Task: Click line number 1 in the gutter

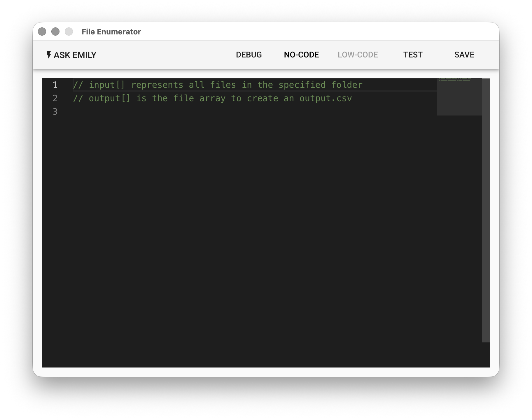Action: (55, 85)
